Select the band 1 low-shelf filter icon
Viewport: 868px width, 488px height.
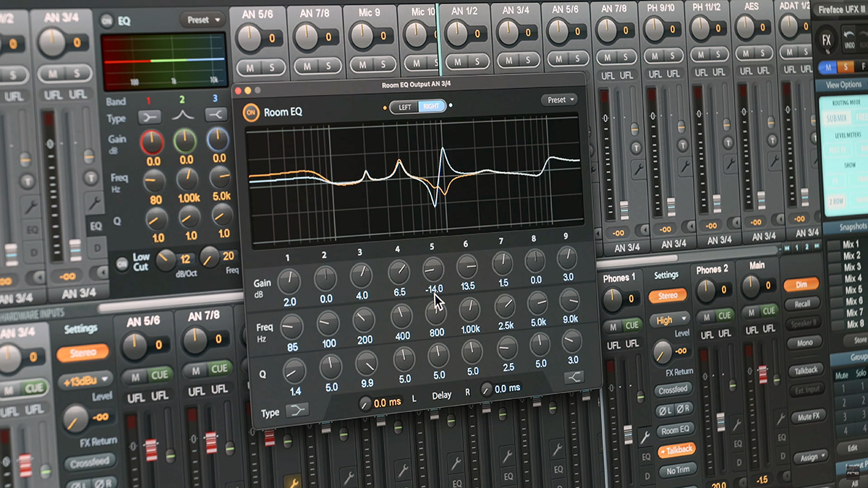coord(148,116)
